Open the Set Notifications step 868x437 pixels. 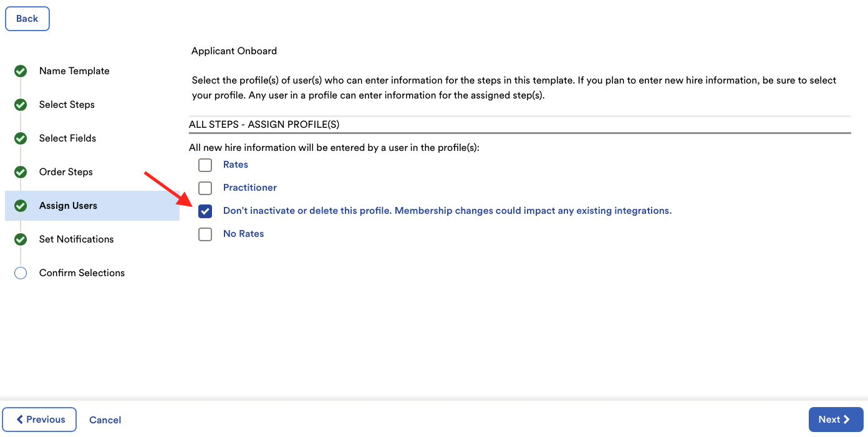tap(76, 239)
